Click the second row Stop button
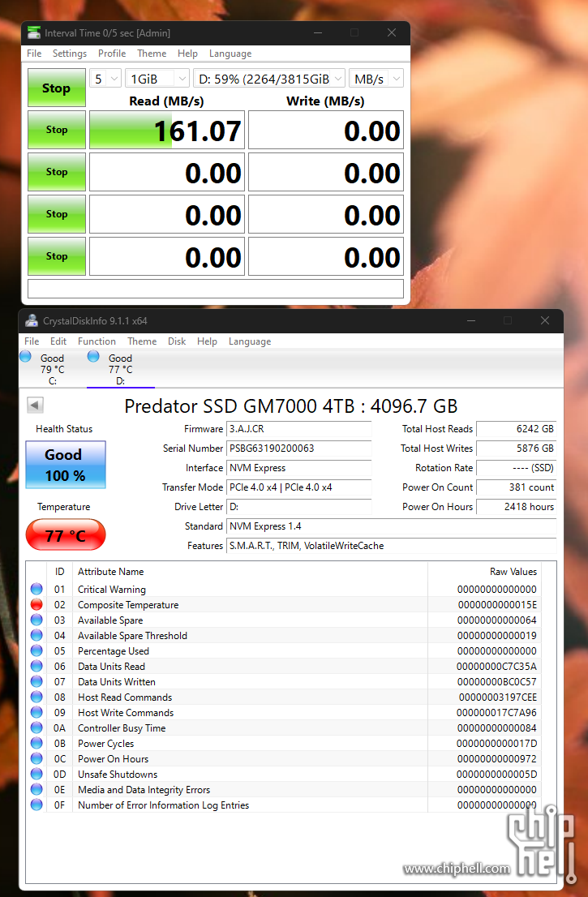 (x=56, y=172)
